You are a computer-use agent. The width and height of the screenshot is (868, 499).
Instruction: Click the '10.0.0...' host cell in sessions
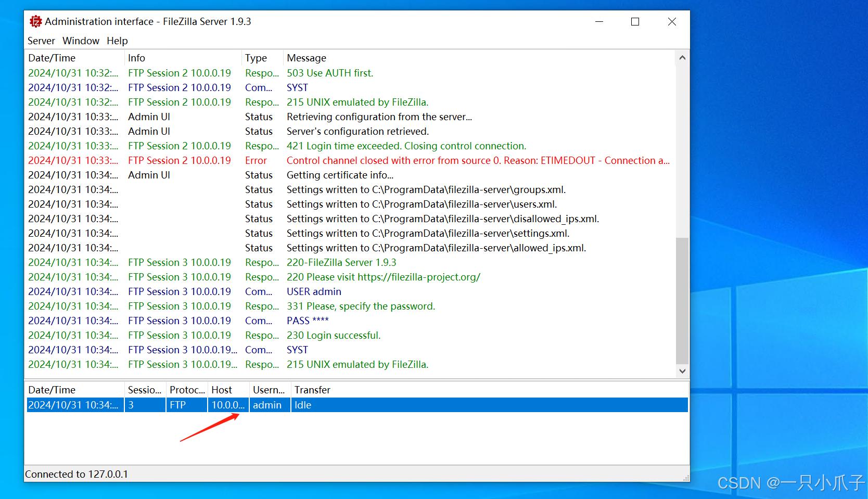tap(228, 405)
